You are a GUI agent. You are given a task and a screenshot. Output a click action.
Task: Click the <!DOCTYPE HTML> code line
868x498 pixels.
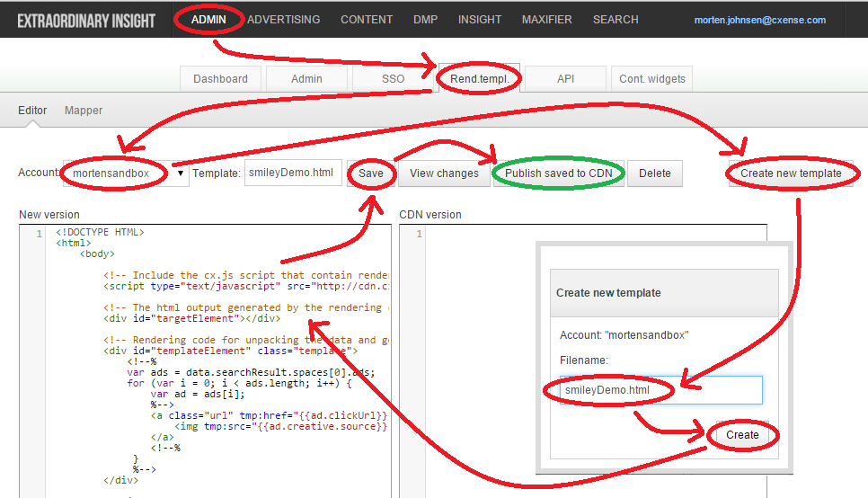coord(100,232)
